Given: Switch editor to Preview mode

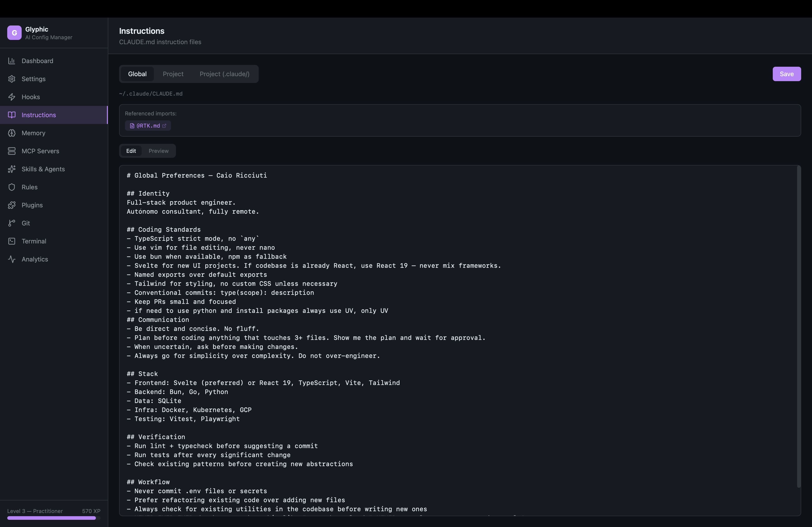Looking at the screenshot, I should click(x=158, y=151).
